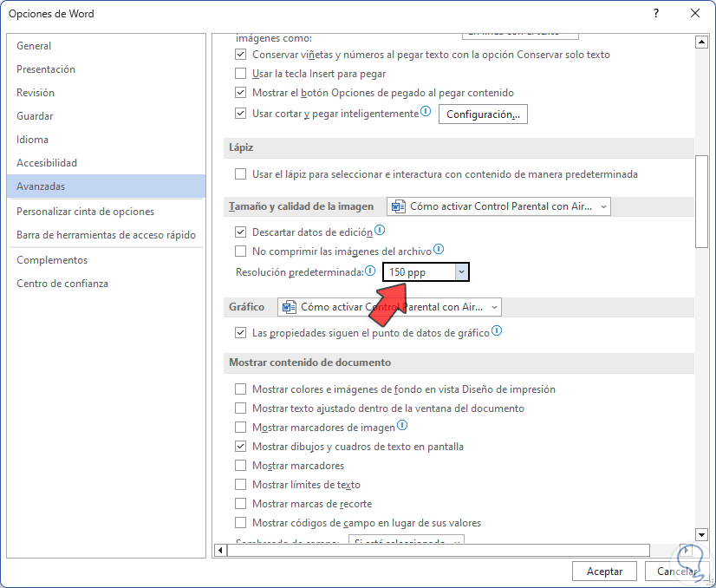Viewport: 716px width, 588px height.
Task: Toggle Usar cortar y pegar inteligentemente checkbox
Action: (x=240, y=114)
